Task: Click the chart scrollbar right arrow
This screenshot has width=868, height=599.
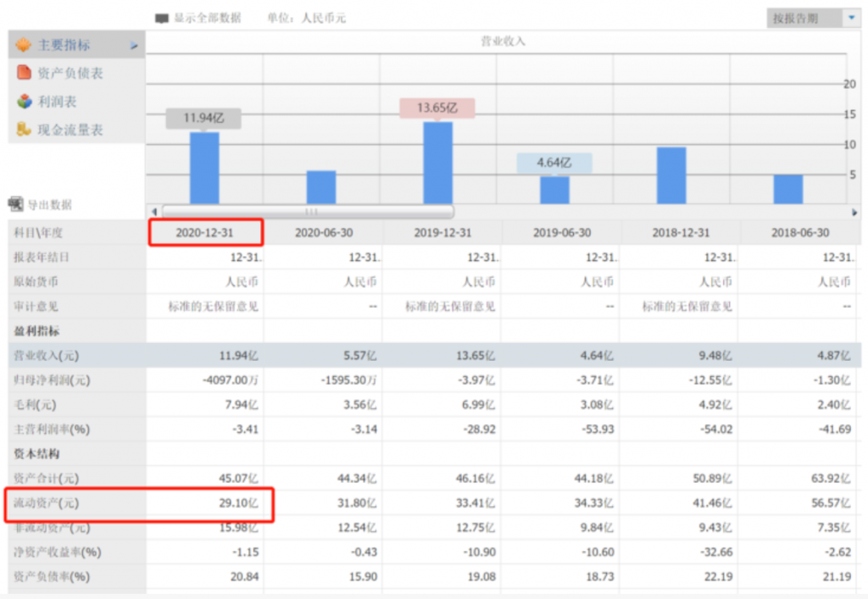Action: click(854, 212)
